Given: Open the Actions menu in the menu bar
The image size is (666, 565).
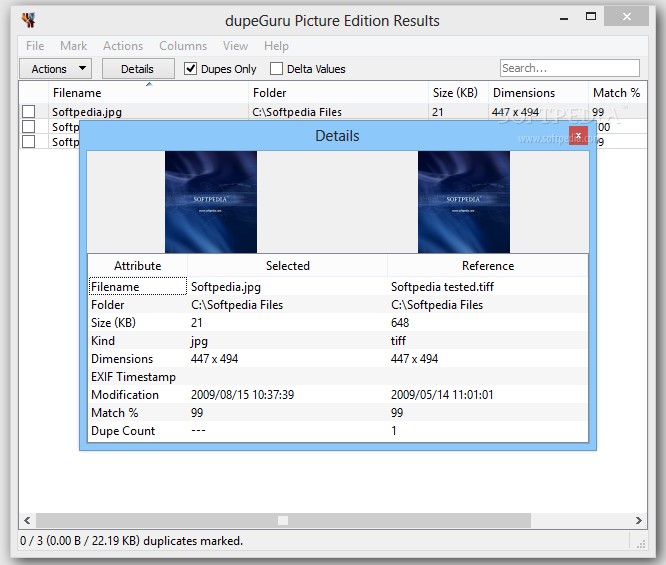Looking at the screenshot, I should 123,45.
